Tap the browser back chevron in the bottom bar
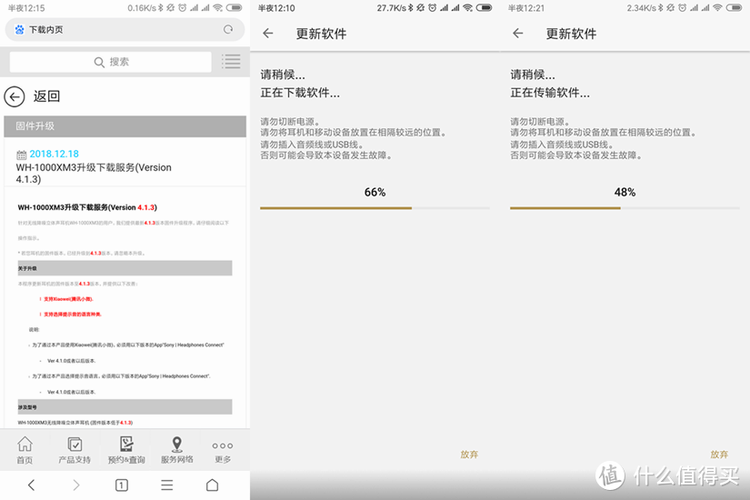This screenshot has width=750, height=500. (32, 485)
